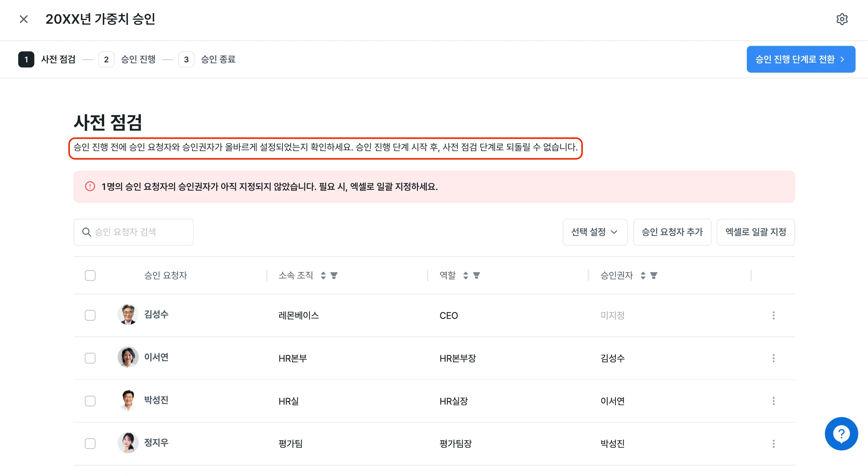
Task: Check the box for 김성수
Action: 90,316
